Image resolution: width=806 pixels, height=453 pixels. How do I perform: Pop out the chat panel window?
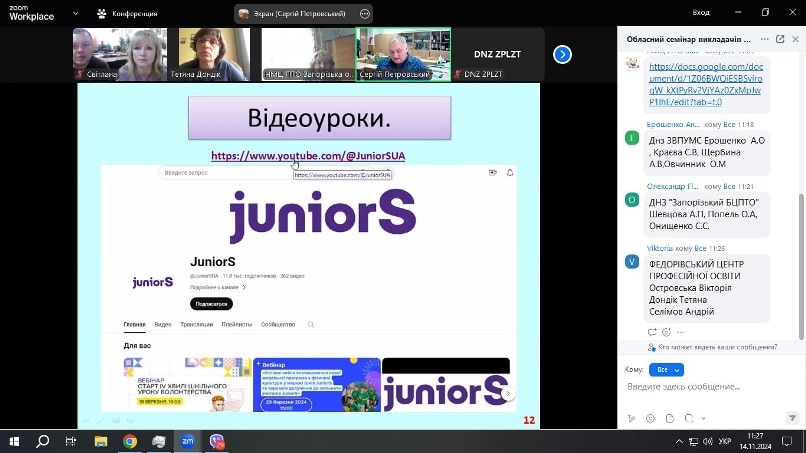coord(780,39)
